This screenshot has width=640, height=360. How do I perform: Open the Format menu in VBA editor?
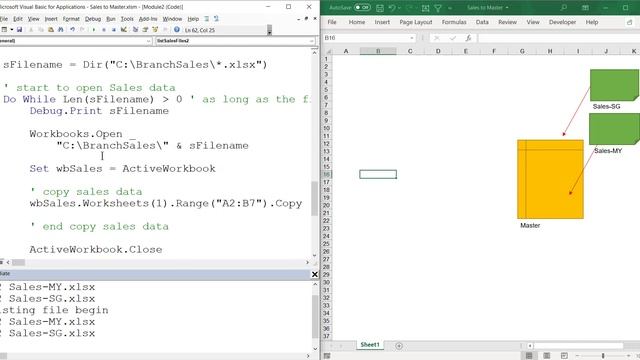71,19
